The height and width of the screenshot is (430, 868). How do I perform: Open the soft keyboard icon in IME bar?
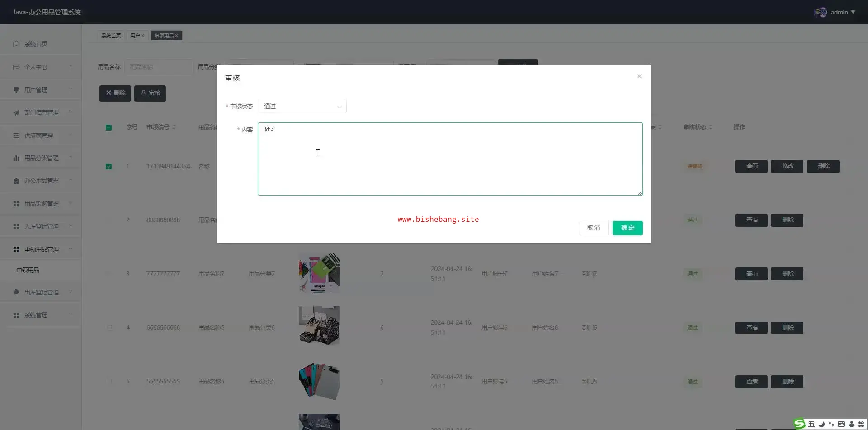pyautogui.click(x=841, y=424)
